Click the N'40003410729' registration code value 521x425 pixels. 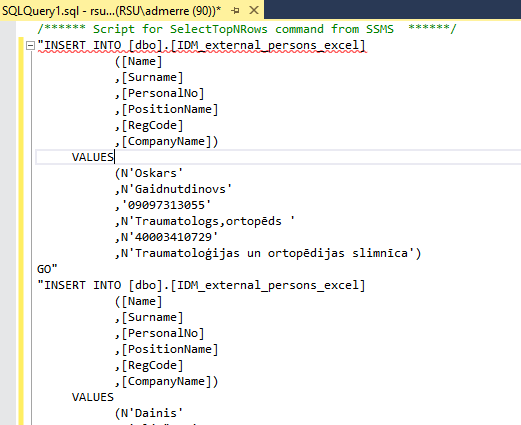tap(166, 237)
